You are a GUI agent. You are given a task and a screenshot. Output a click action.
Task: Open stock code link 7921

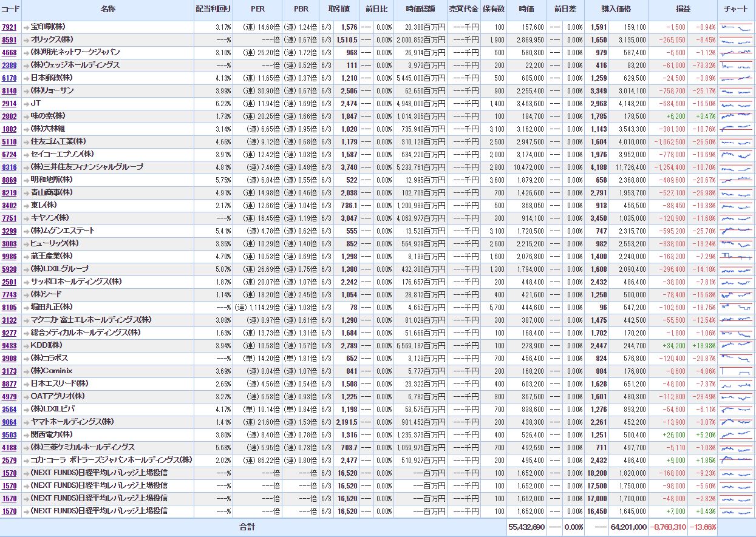[x=9, y=27]
